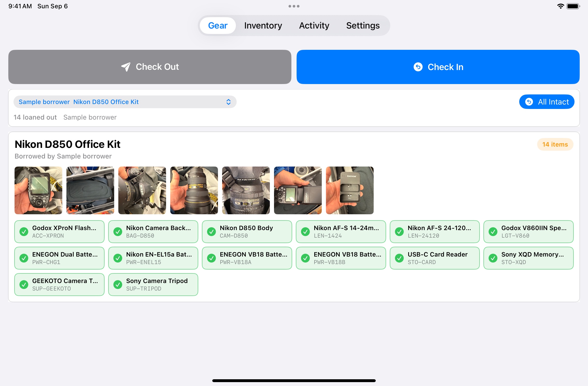Screen dimensions: 588x386
Task: Mark everything with the All Intact button
Action: tap(547, 102)
